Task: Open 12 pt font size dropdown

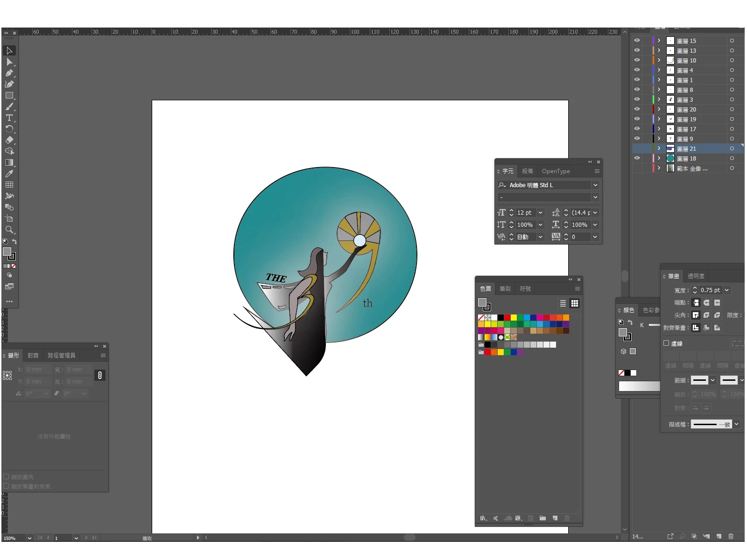Action: tap(540, 213)
